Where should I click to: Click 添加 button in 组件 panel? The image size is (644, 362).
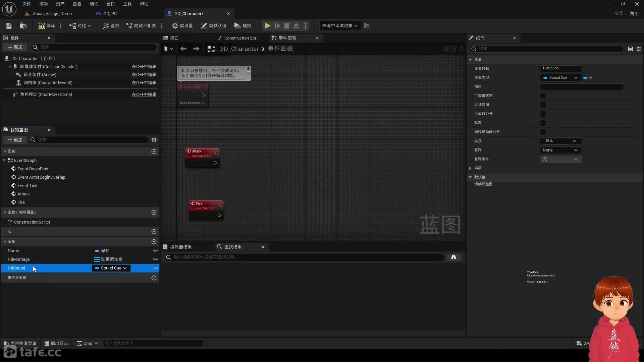pyautogui.click(x=15, y=47)
